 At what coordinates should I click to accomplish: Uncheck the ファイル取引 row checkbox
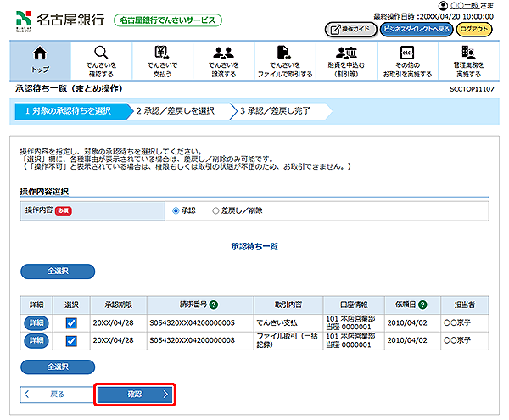point(71,341)
